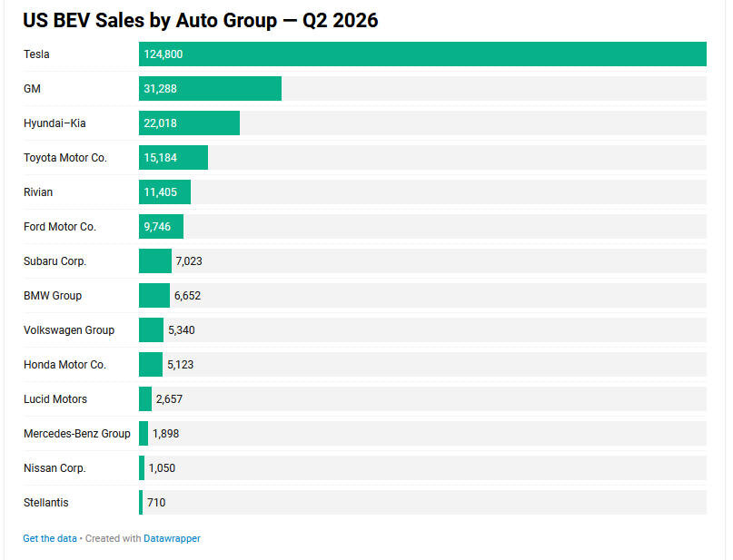
Task: Click the Ford value 9,746
Action: point(157,227)
